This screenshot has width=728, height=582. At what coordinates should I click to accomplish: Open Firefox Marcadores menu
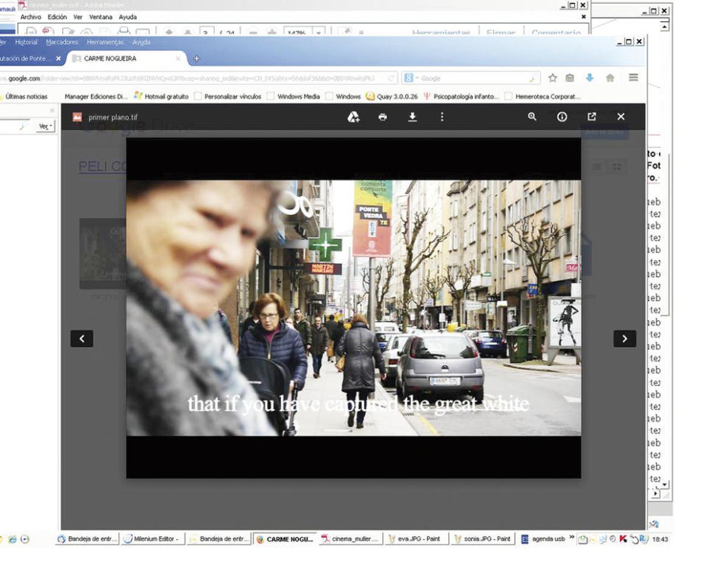62,42
